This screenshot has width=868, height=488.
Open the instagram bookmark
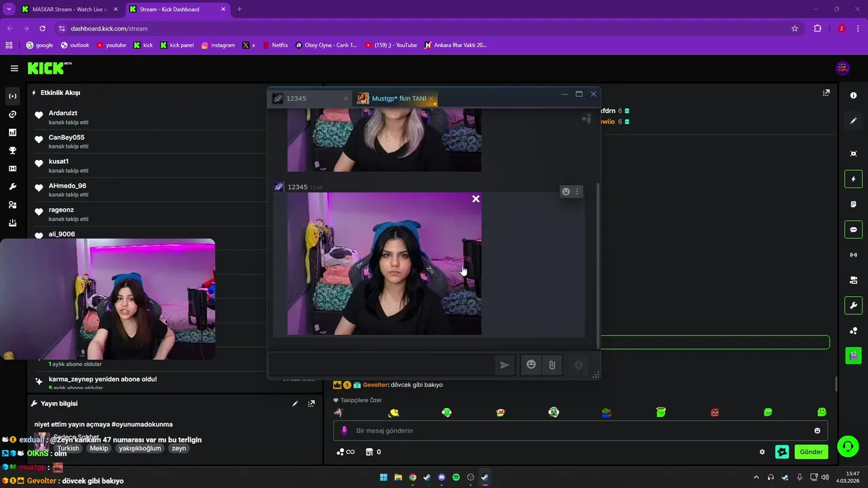pos(218,45)
